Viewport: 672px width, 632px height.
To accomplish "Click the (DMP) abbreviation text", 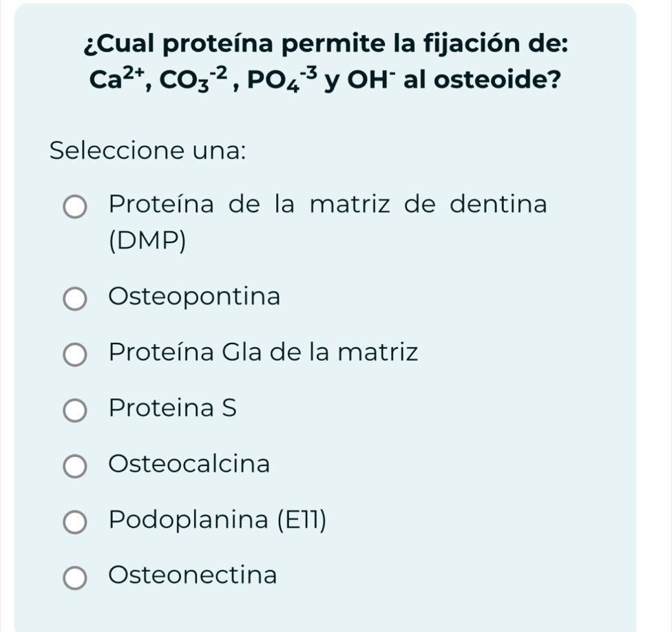I will [148, 241].
